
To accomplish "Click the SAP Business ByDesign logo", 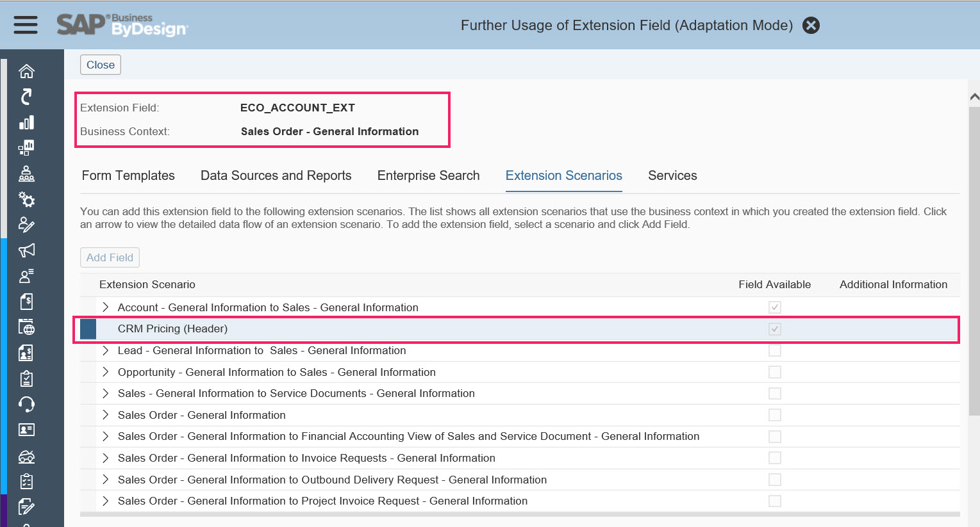I will pyautogui.click(x=122, y=25).
